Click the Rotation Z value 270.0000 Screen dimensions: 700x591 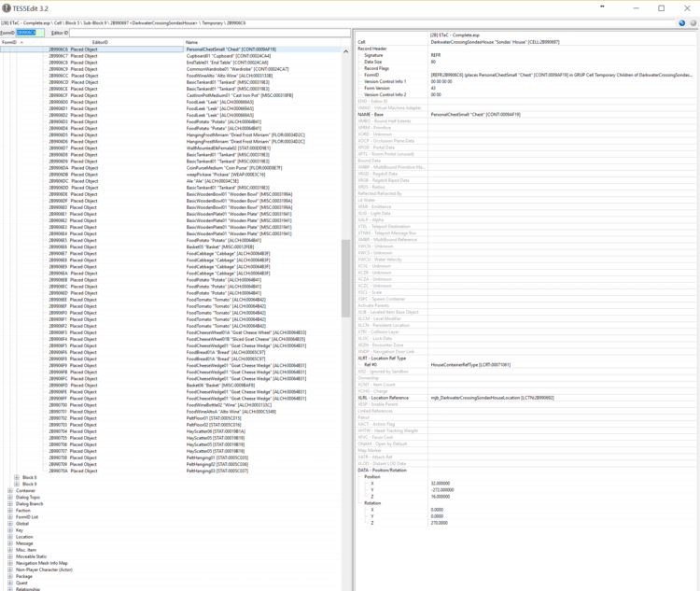(440, 523)
